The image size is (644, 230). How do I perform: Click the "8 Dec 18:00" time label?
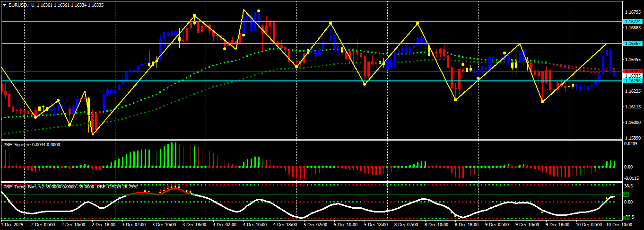click(467, 226)
